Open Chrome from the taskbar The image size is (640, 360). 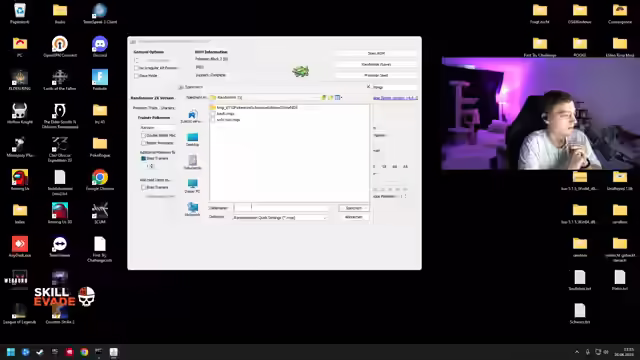coord(84,352)
